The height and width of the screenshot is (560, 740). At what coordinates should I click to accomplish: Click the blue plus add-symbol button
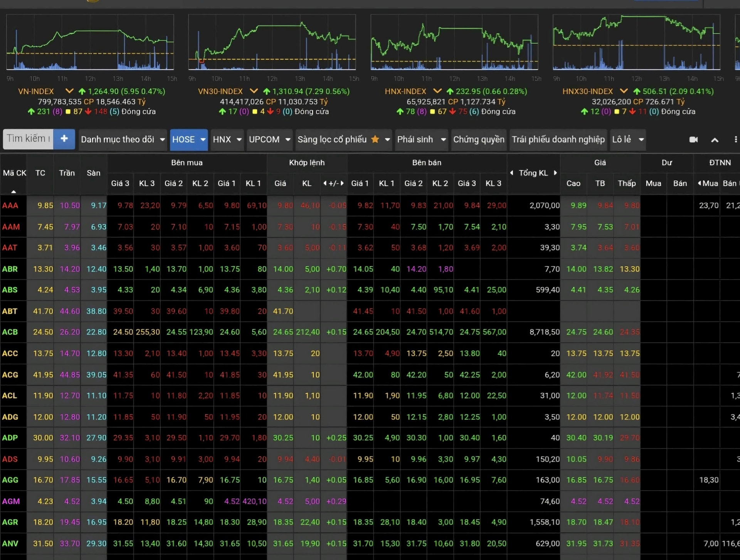pos(64,139)
